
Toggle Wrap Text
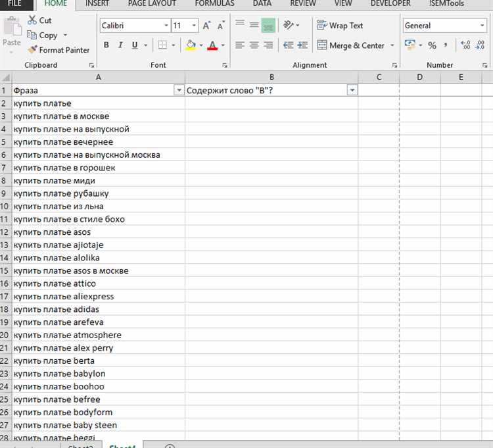tap(340, 25)
